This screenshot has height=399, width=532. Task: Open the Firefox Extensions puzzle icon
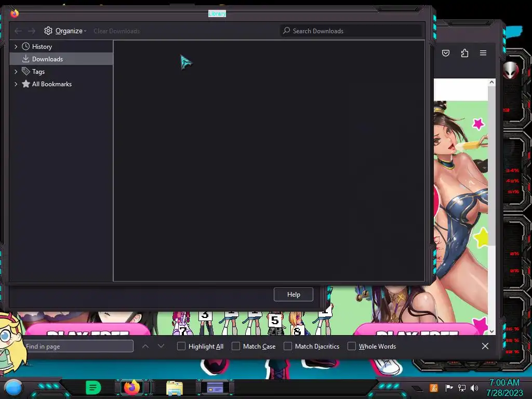[x=464, y=53]
